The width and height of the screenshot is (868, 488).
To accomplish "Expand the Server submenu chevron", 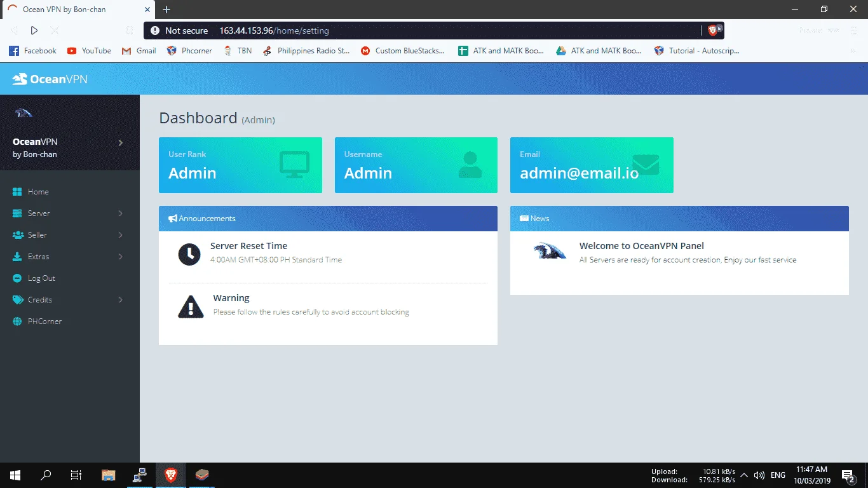I will pyautogui.click(x=120, y=213).
